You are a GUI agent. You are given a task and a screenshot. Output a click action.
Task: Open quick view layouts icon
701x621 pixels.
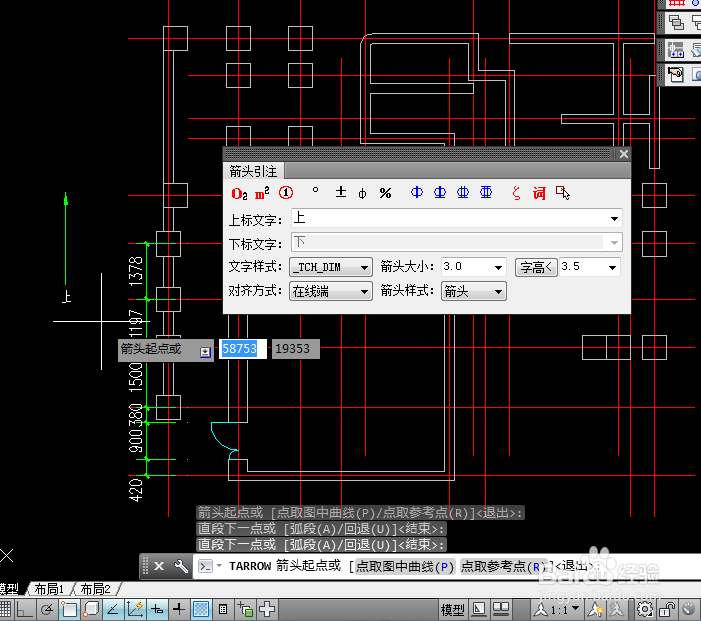tap(479, 609)
